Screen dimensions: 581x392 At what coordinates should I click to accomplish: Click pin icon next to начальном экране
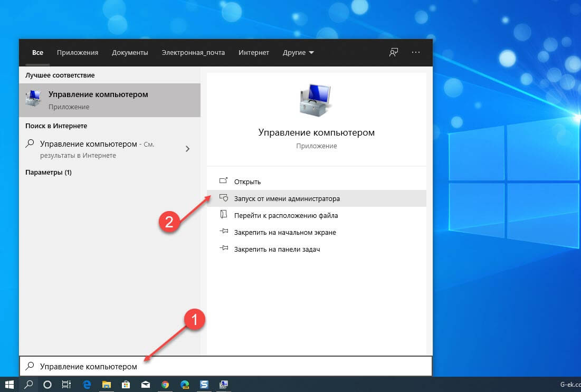coord(223,232)
